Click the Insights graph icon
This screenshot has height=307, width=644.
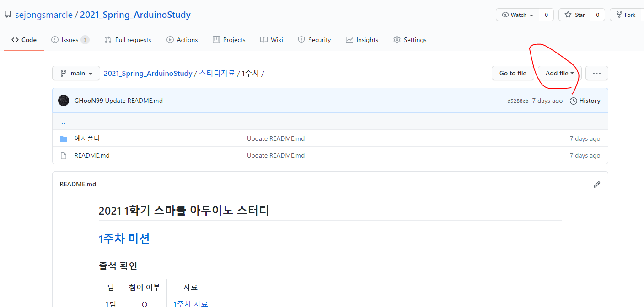(349, 40)
